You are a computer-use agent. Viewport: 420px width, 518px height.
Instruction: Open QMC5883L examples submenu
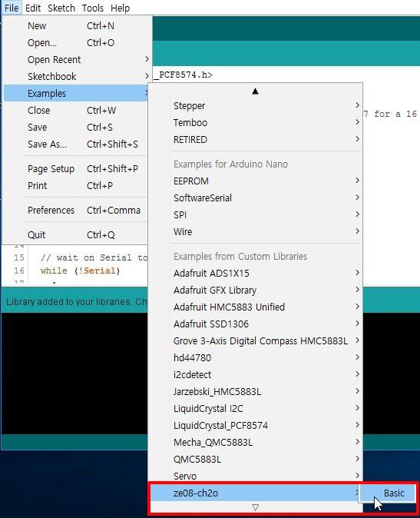coord(256,459)
